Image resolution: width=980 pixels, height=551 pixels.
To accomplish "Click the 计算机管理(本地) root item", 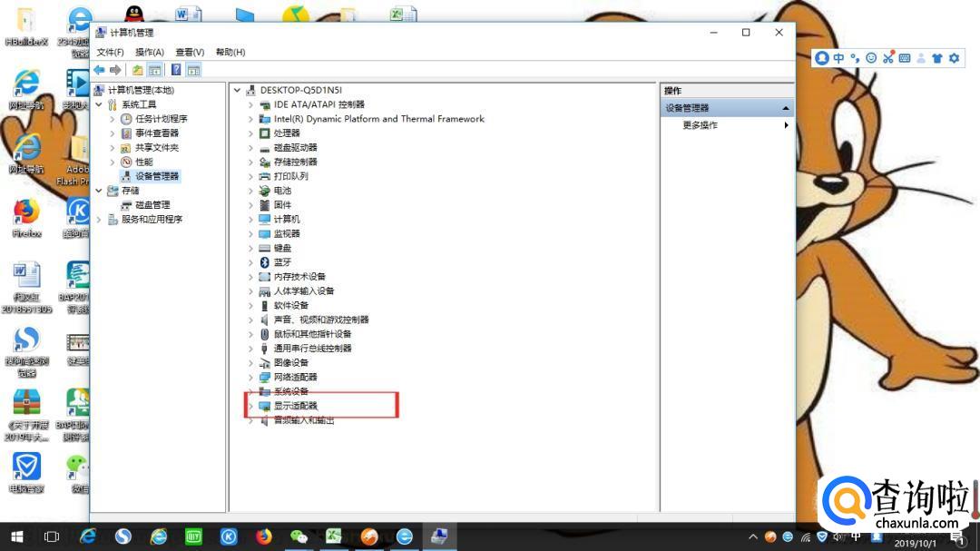I will click(x=141, y=90).
